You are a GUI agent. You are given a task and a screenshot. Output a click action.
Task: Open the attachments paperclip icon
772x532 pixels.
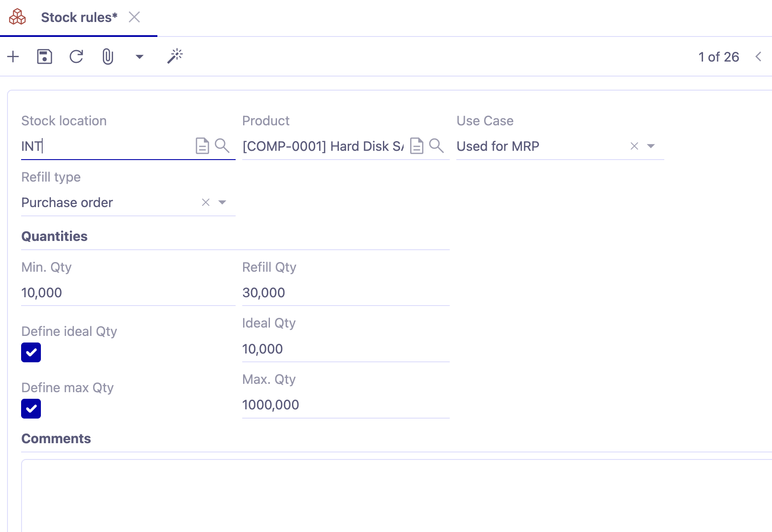pos(107,56)
